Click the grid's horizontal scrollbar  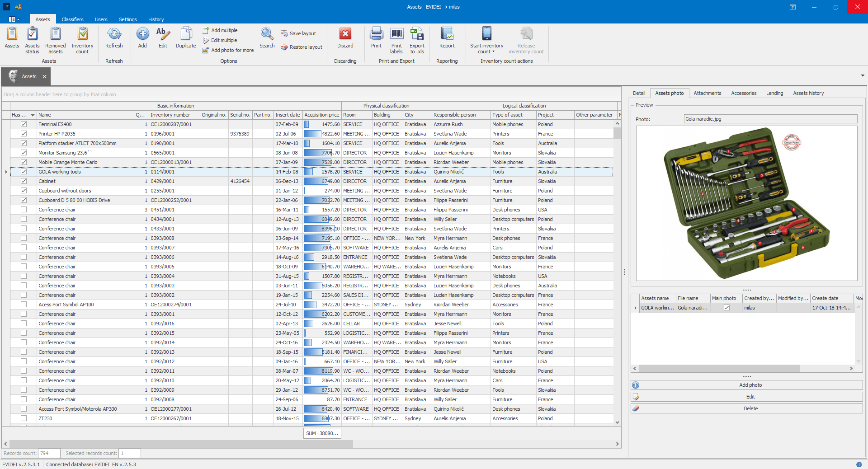(x=181, y=444)
